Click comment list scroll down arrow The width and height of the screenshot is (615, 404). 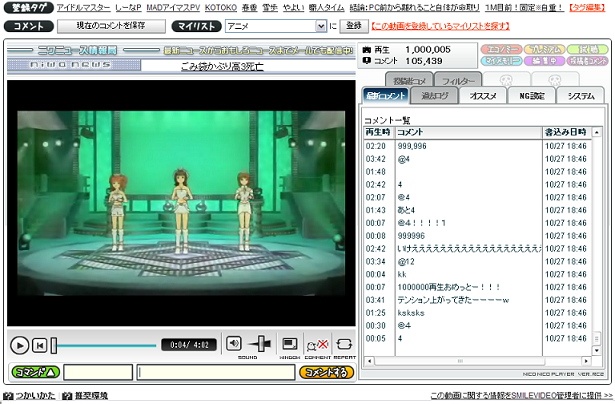597,350
